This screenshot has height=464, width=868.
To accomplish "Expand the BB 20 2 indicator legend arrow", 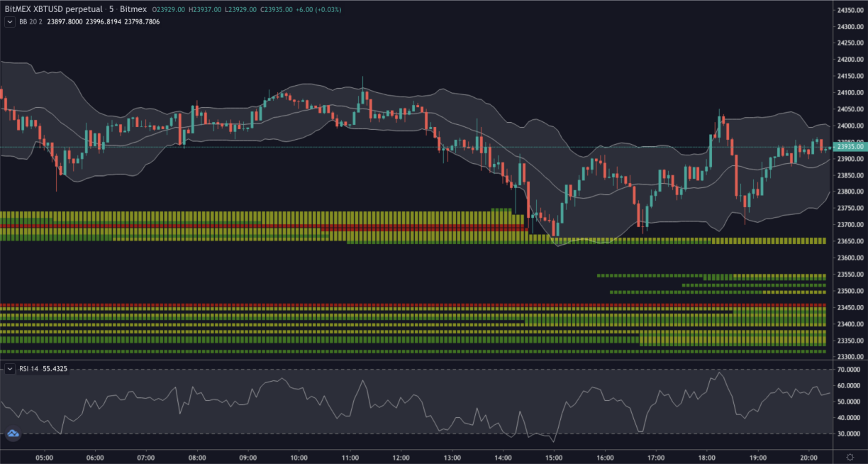I will tap(11, 22).
